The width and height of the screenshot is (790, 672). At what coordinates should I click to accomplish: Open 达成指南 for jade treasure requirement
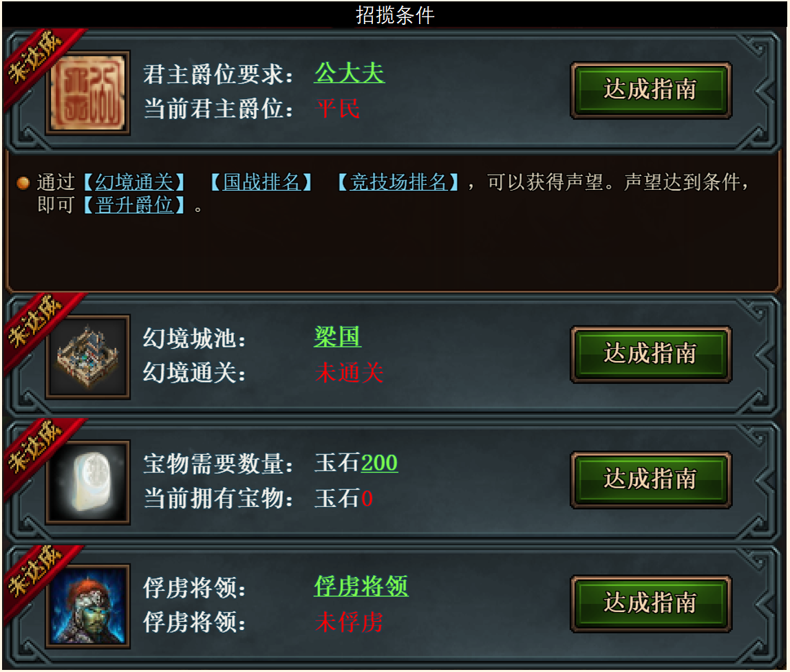click(x=651, y=479)
